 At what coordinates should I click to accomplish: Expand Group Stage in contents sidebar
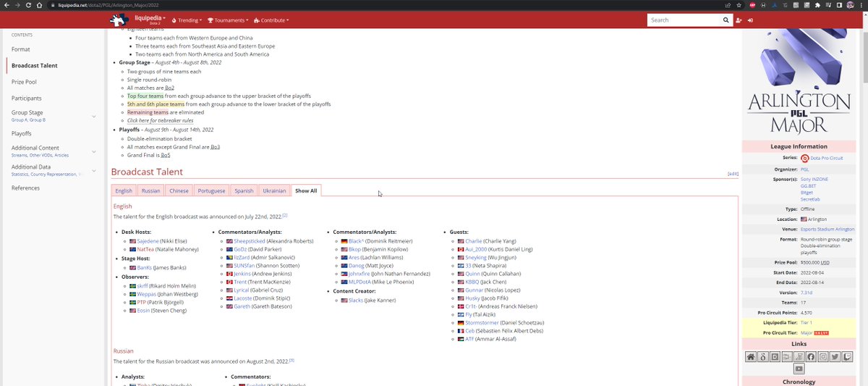click(93, 116)
